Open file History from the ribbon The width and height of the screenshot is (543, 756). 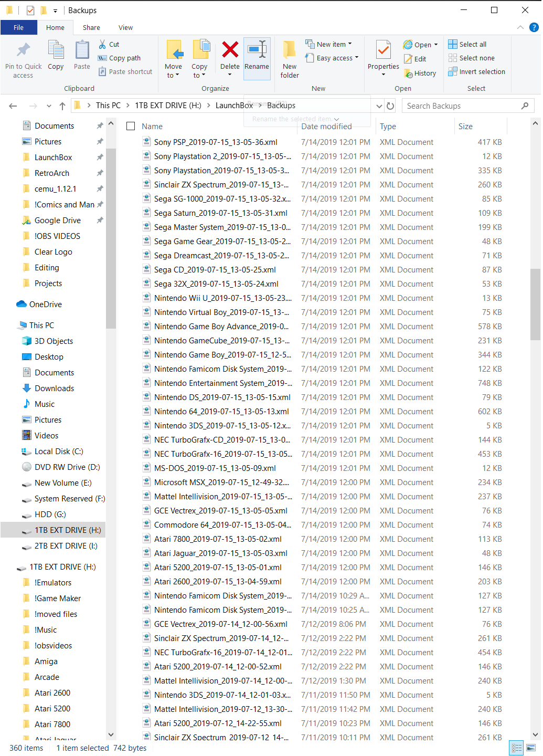tap(420, 73)
